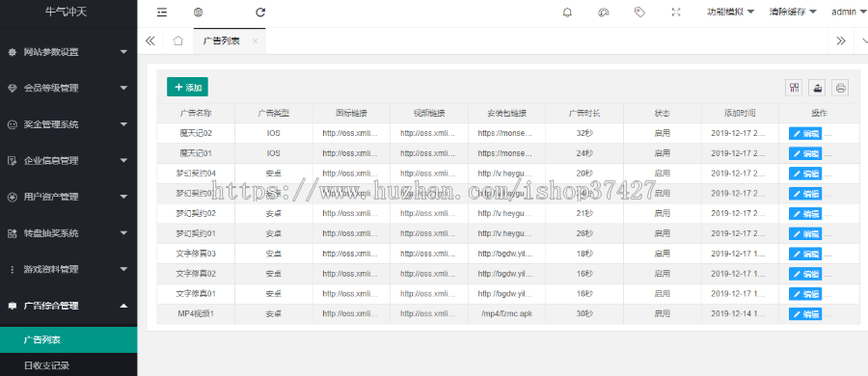Click the MP4视频1 name cell
This screenshot has width=868, height=376.
[x=196, y=314]
